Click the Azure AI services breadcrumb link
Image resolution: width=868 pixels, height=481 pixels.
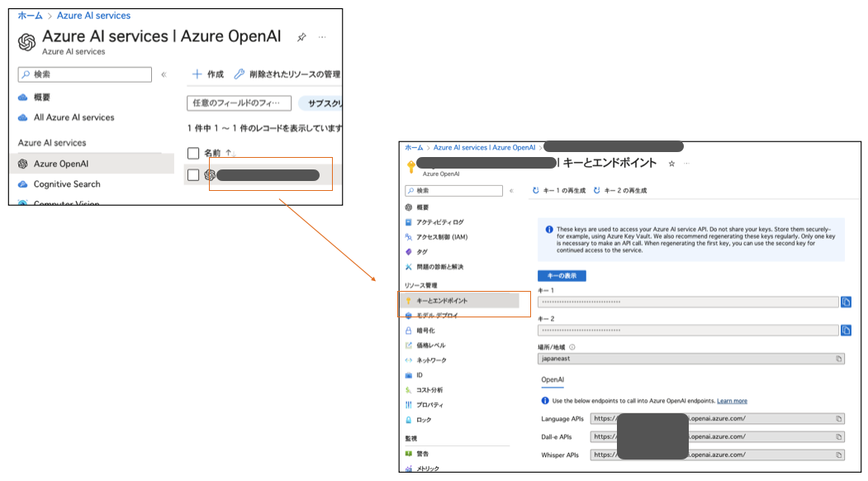pyautogui.click(x=93, y=16)
